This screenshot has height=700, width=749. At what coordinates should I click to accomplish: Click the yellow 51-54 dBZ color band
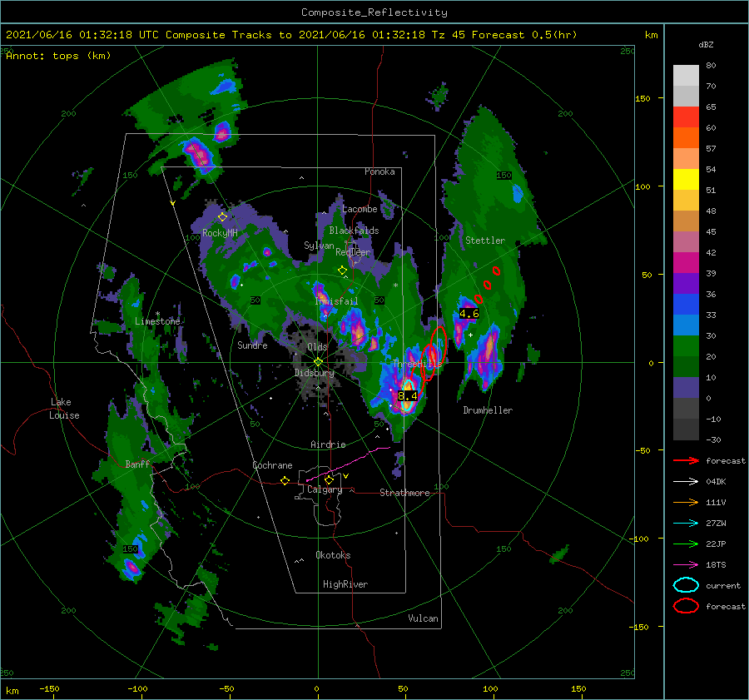(x=686, y=180)
